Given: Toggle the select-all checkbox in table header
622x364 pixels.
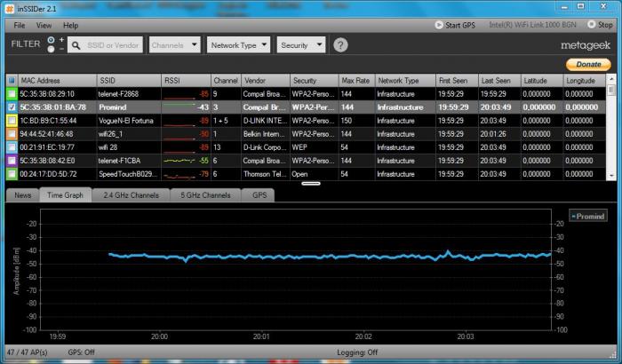Looking at the screenshot, I should 12,81.
